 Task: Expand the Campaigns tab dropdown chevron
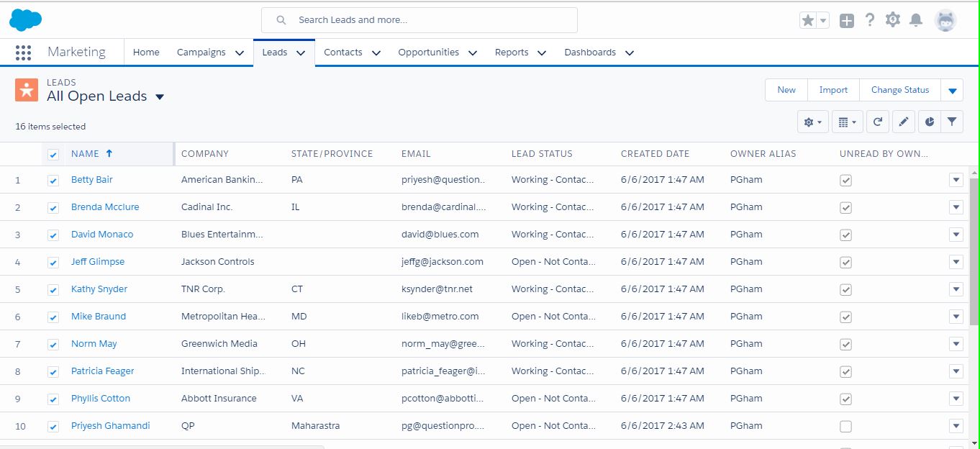click(240, 53)
